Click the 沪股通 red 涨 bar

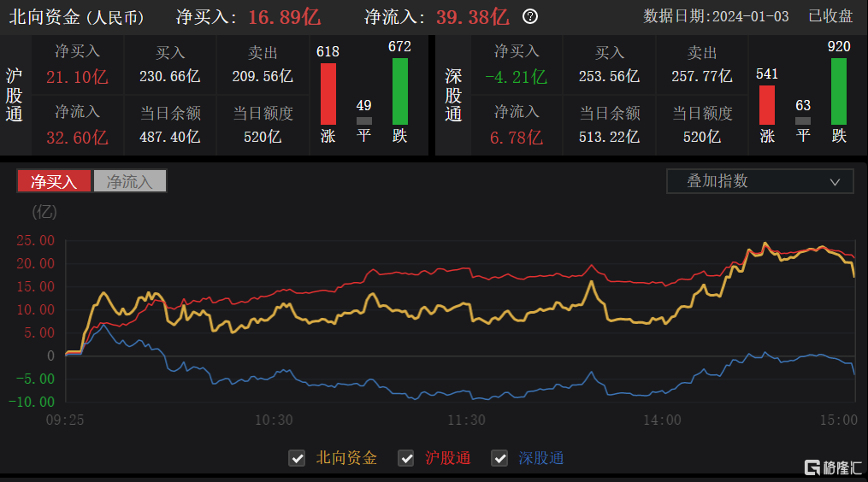[x=328, y=93]
